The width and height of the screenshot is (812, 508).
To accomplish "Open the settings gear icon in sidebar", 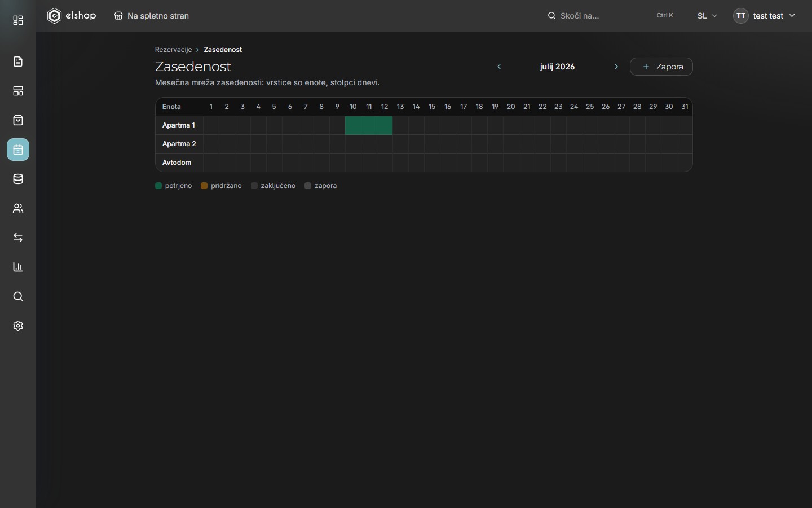I will coord(18,326).
